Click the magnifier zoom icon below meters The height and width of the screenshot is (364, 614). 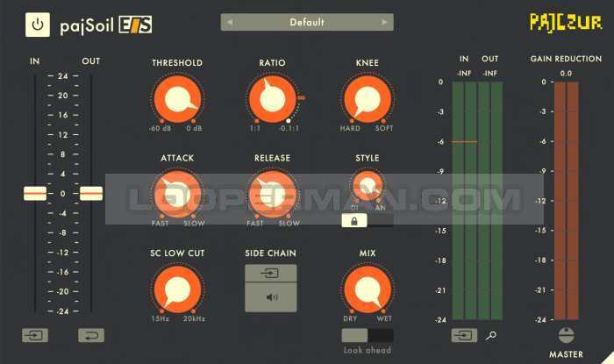(x=490, y=335)
